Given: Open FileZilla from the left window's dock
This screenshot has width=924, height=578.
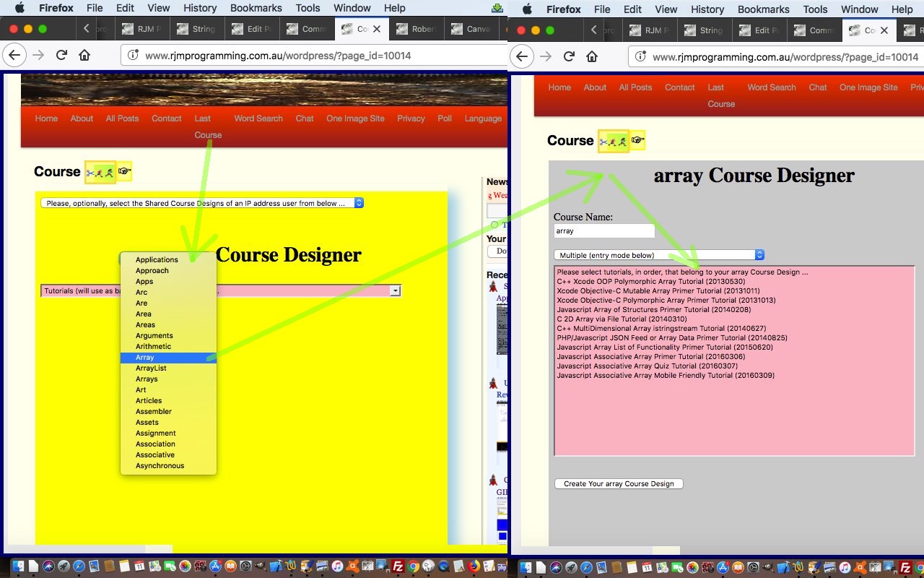Looking at the screenshot, I should coord(398,566).
